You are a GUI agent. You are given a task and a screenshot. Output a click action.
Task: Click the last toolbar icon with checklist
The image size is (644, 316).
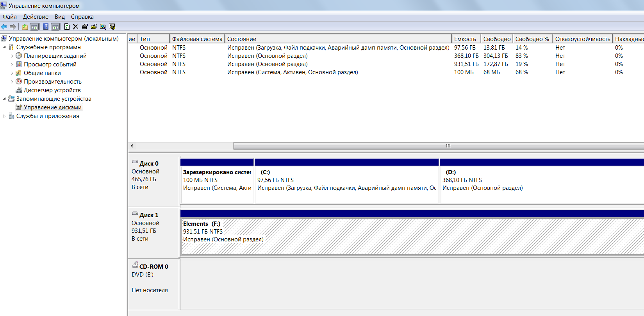pyautogui.click(x=112, y=27)
